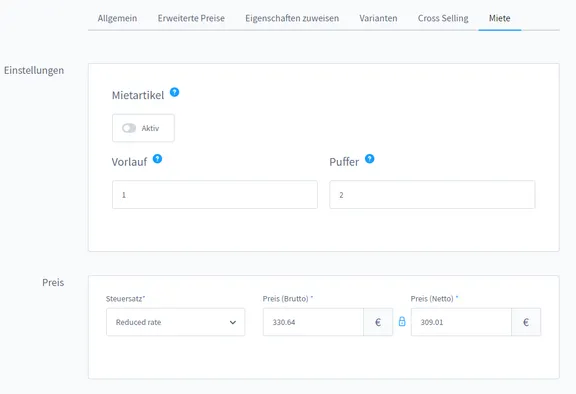
Task: Switch to the Erweiterte Preise tab
Action: point(191,18)
